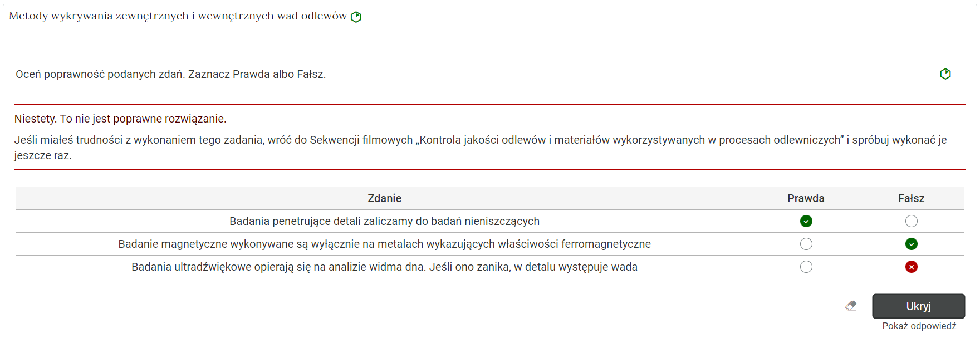The width and height of the screenshot is (980, 338).
Task: Click the red X marker in the ultrasonic testing row
Action: coord(912,266)
